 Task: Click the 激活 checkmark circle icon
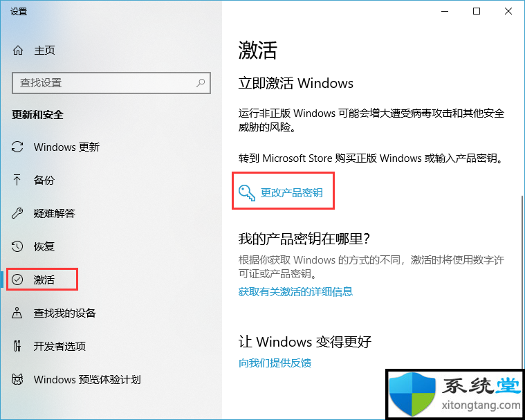click(17, 280)
